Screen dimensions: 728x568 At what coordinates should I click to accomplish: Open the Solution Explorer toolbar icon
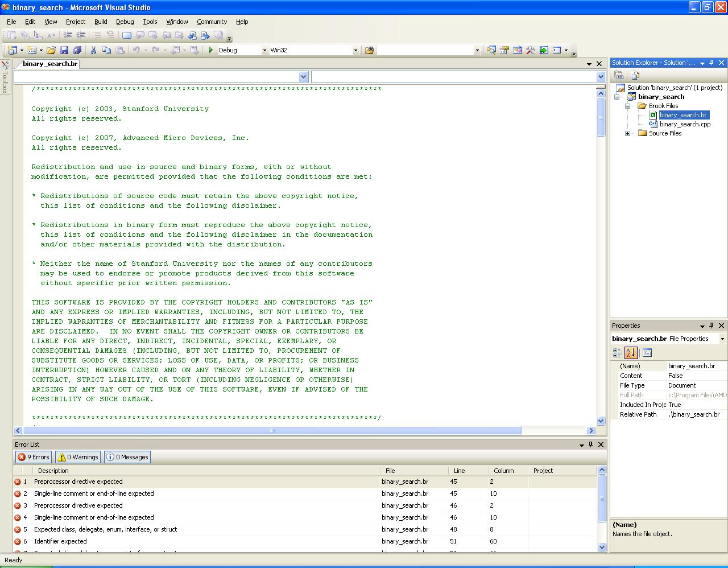(491, 50)
